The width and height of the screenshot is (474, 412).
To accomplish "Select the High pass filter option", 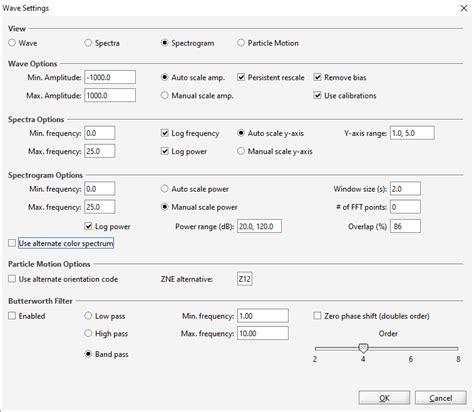I will pos(88,333).
